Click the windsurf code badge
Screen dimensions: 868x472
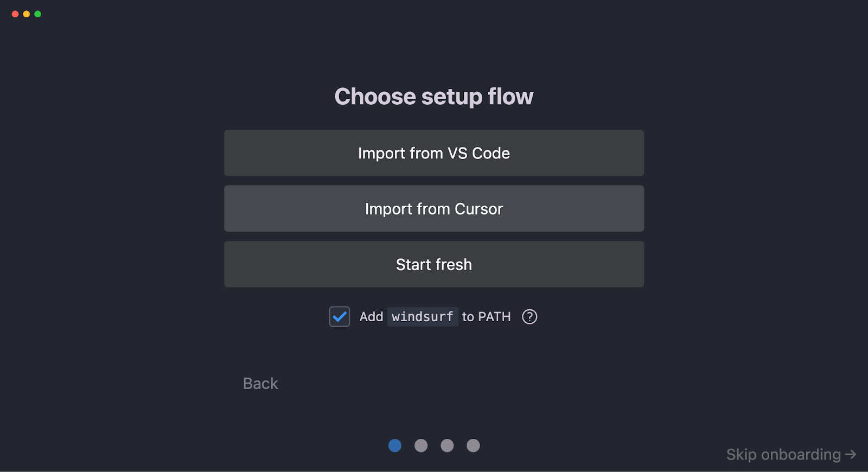(x=423, y=316)
